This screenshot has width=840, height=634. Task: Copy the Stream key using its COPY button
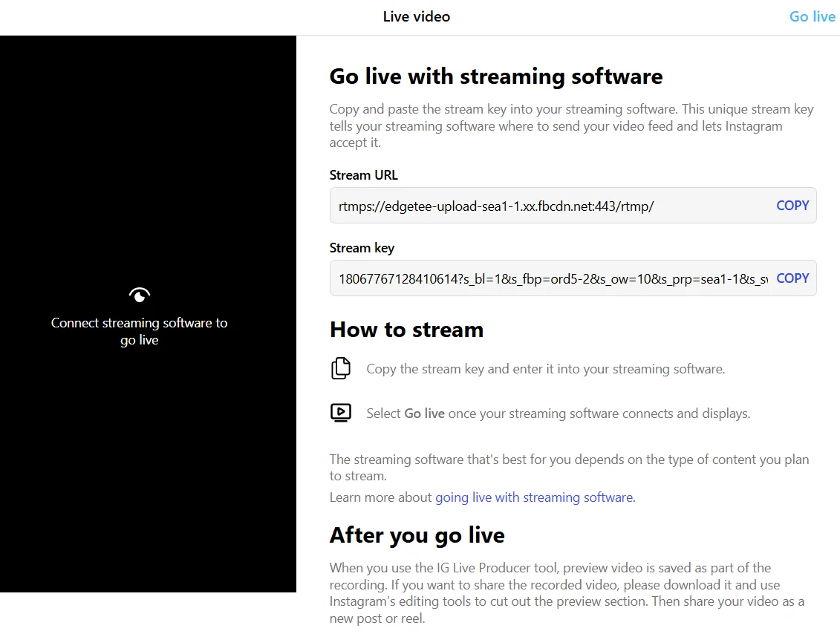tap(792, 278)
